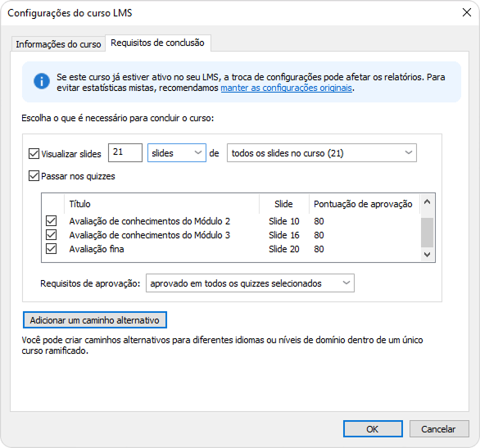The height and width of the screenshot is (448, 480).
Task: Click the quiz list scroll down arrow
Action: (x=427, y=254)
